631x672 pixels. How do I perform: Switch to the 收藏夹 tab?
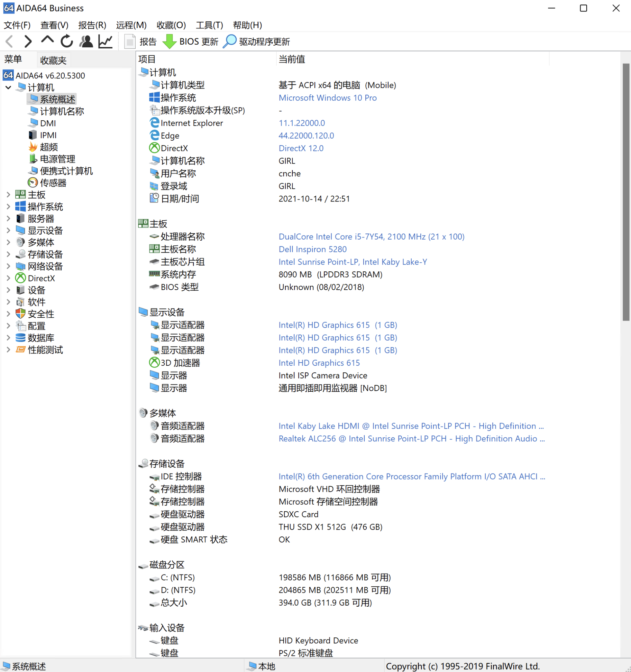(53, 60)
